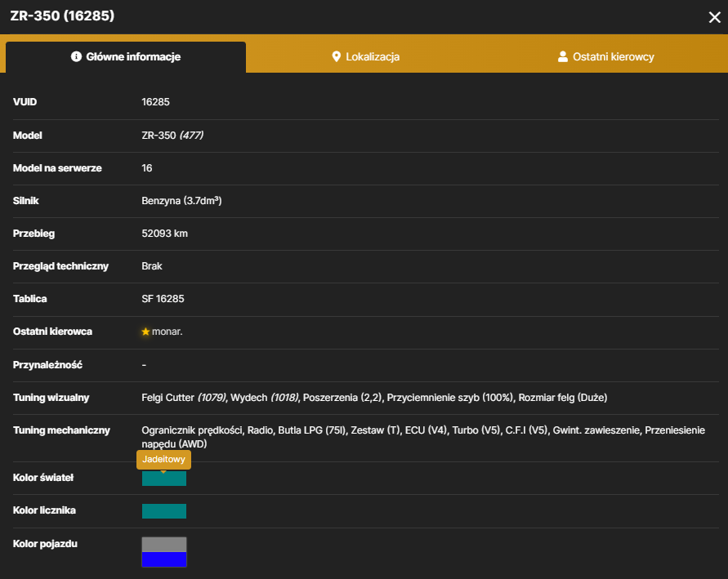Close the ZR-350 vehicle info dialog
728x579 pixels.
(x=714, y=17)
